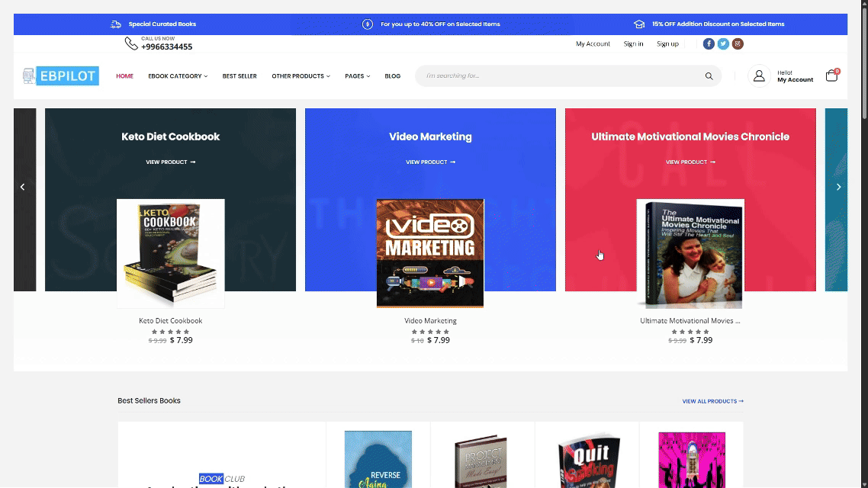Open the Facebook social icon
The height and width of the screenshot is (488, 868).
coord(709,43)
